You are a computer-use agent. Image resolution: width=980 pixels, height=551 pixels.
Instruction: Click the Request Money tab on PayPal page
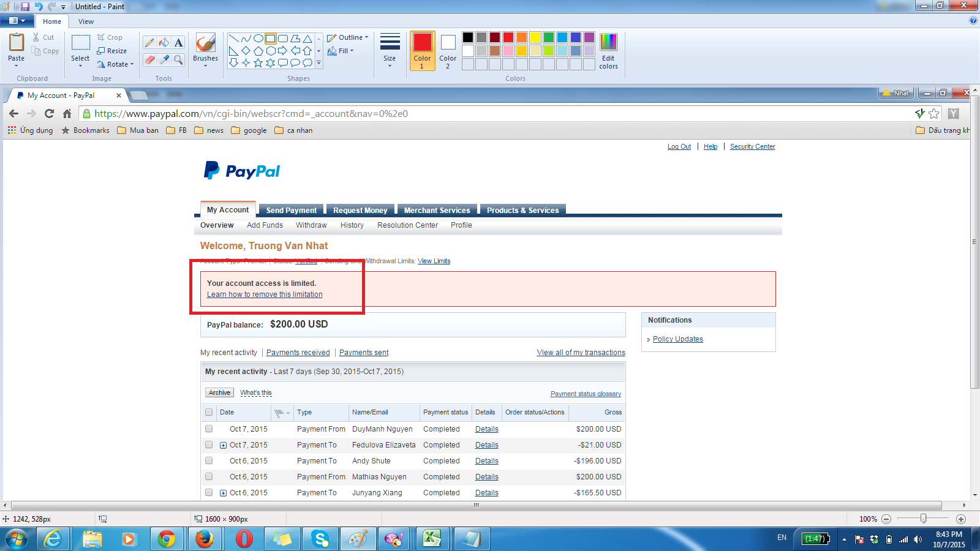[x=360, y=210]
